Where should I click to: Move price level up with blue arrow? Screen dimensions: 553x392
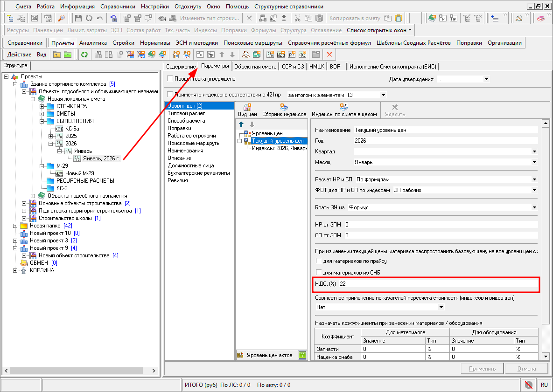pyautogui.click(x=241, y=124)
